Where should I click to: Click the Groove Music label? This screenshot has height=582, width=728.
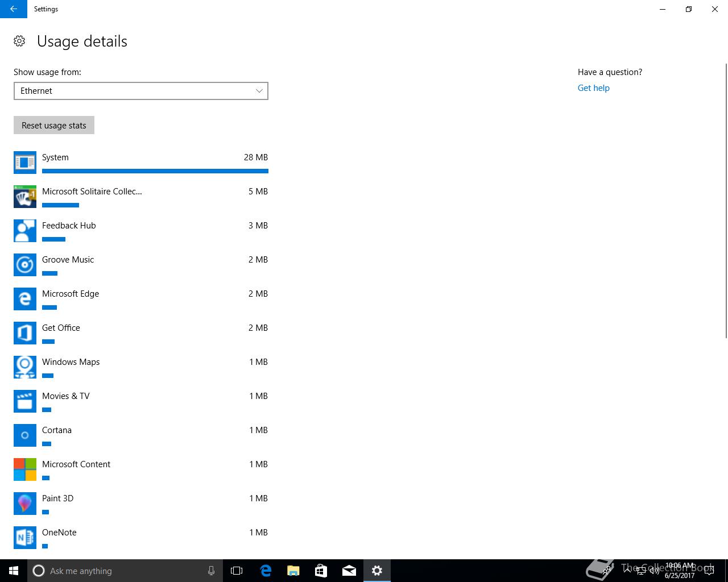click(x=68, y=260)
